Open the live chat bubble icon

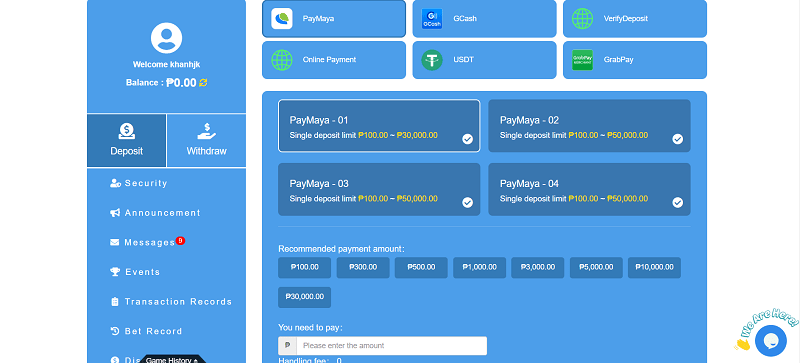[771, 340]
